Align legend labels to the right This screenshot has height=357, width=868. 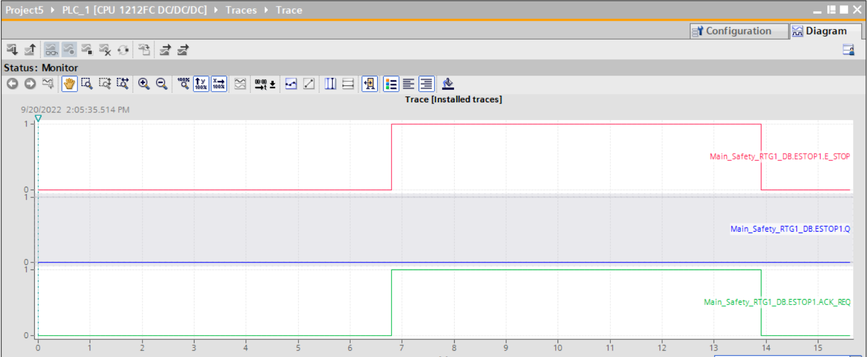coord(426,84)
